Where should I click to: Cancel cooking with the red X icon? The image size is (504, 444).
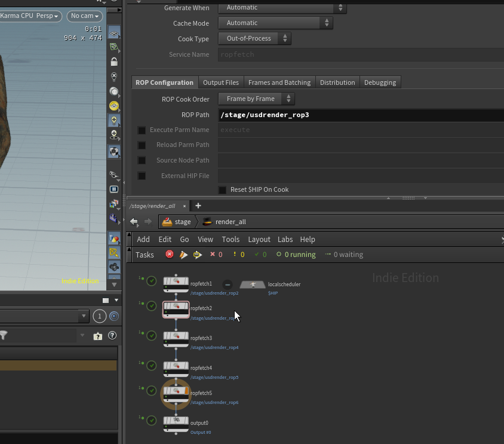170,255
